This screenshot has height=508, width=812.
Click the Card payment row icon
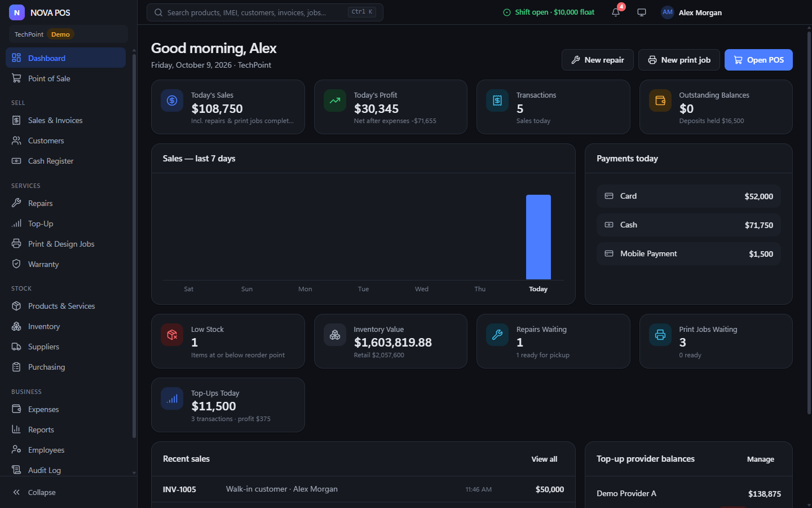(x=609, y=196)
